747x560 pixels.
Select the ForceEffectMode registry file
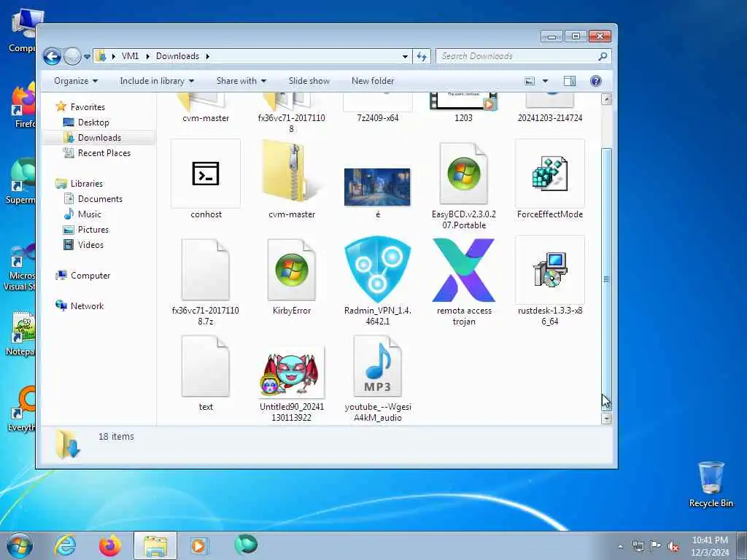pyautogui.click(x=550, y=174)
